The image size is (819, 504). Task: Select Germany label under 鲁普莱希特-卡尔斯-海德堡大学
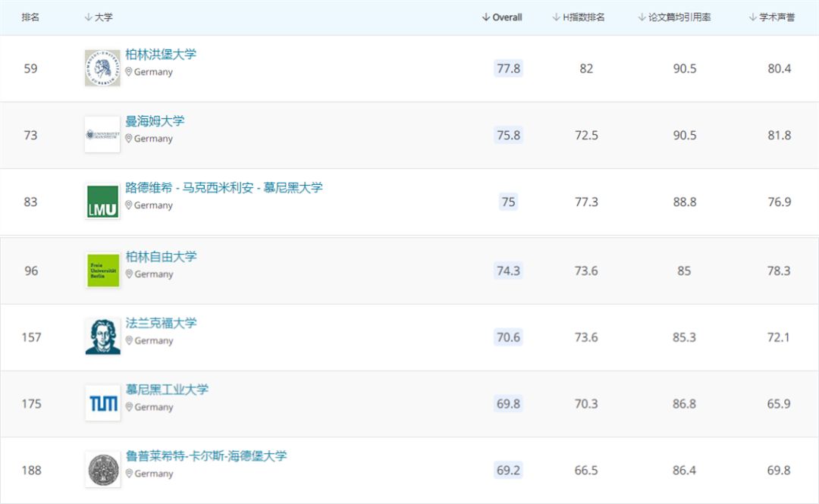click(153, 474)
